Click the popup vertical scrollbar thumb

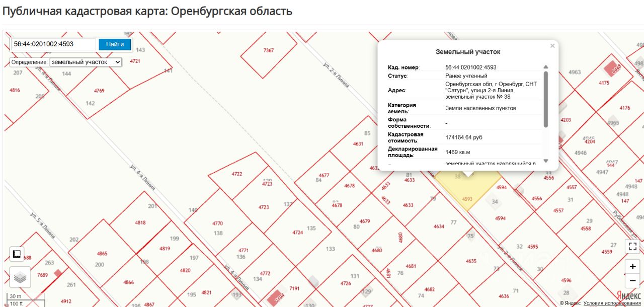(546, 99)
